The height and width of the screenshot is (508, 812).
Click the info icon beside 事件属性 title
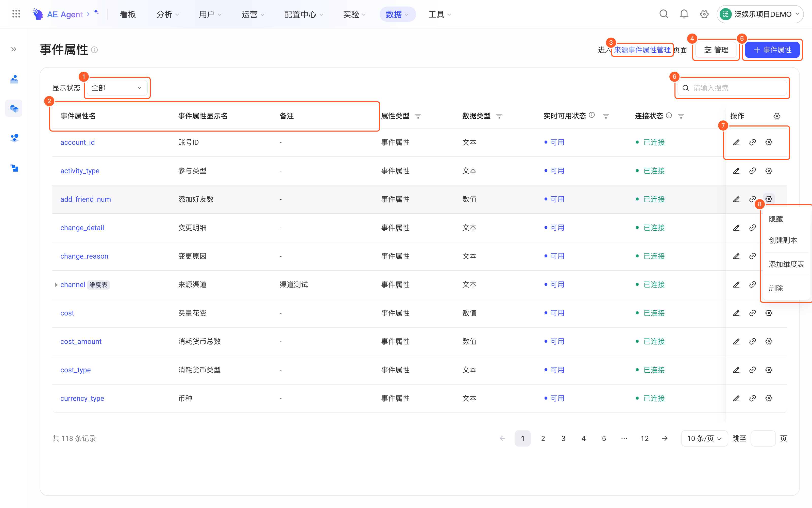click(x=95, y=50)
